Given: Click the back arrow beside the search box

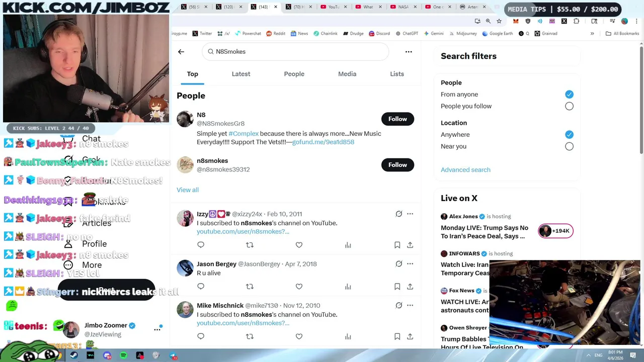Looking at the screenshot, I should point(181,52).
